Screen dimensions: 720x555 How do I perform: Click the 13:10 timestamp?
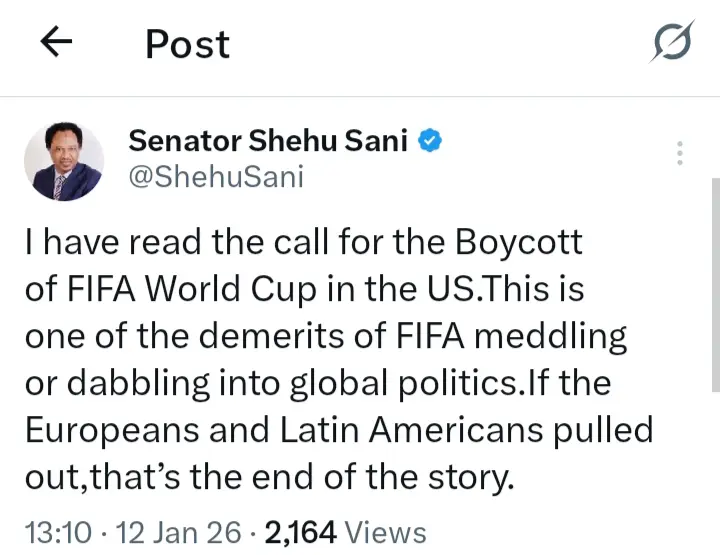(x=55, y=532)
